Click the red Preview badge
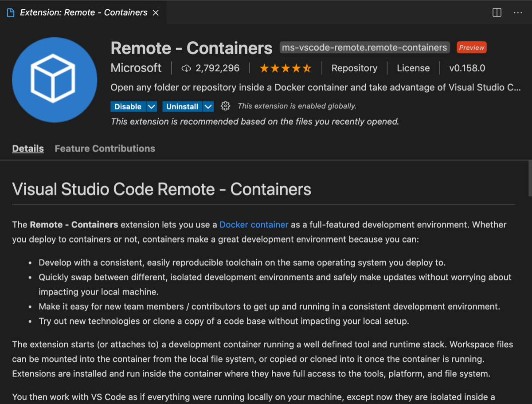 (472, 47)
